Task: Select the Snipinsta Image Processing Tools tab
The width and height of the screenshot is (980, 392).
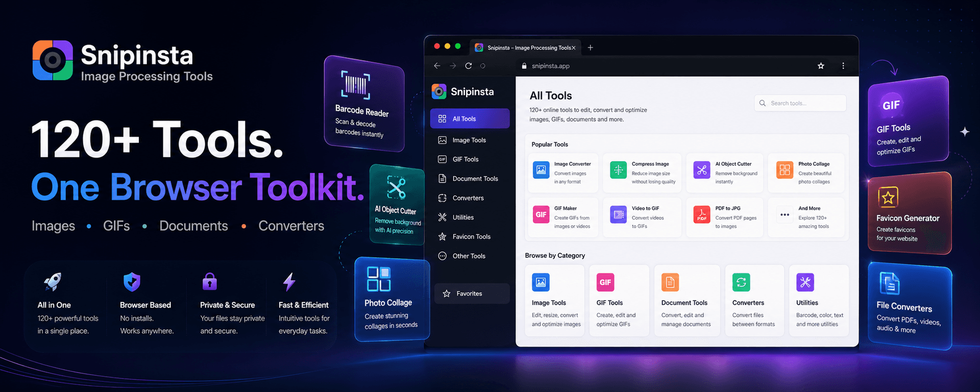Action: pos(526,47)
